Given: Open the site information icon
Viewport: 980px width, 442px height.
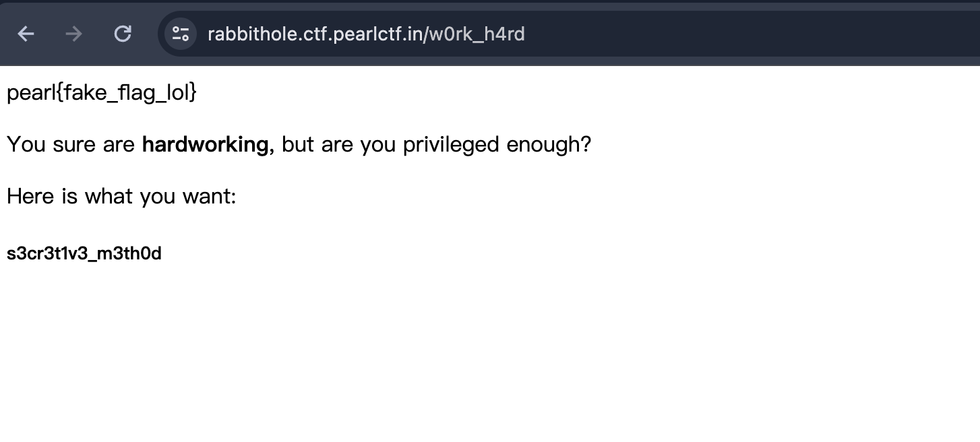Looking at the screenshot, I should pyautogui.click(x=180, y=34).
